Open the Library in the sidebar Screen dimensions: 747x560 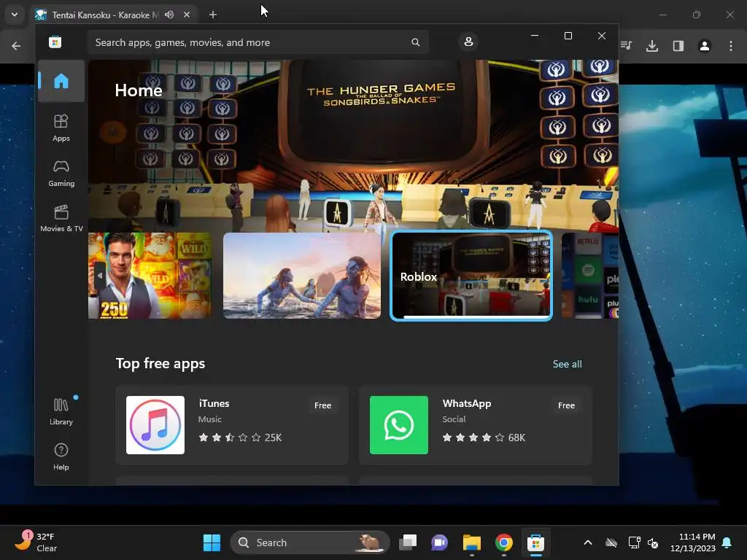click(61, 411)
